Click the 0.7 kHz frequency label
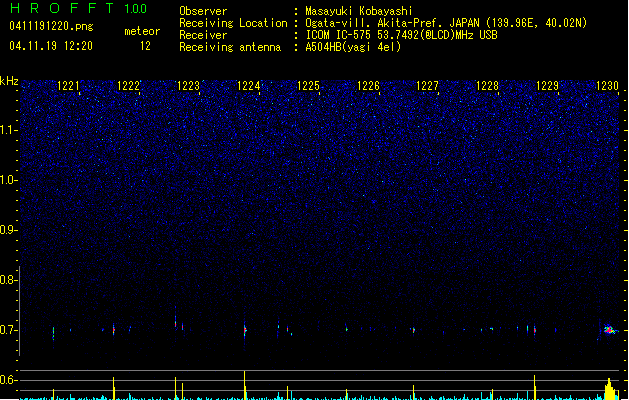Image resolution: width=629 pixels, height=400 pixels. tap(8, 330)
